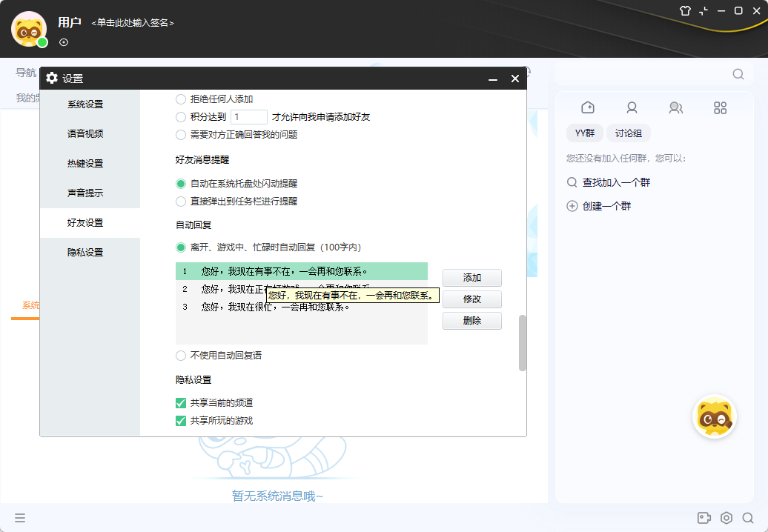Click the 用户 username label
Screen dimensions: 768x532
coord(70,22)
